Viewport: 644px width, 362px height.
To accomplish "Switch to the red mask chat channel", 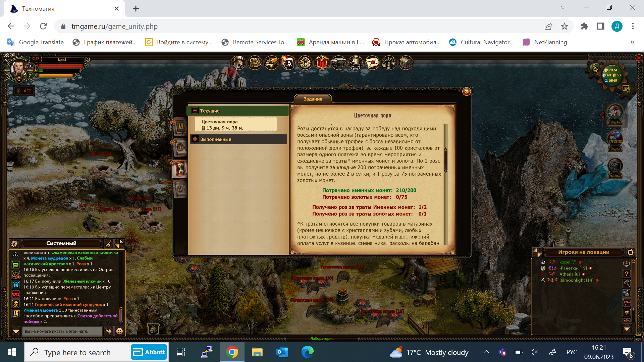I will (x=16, y=294).
